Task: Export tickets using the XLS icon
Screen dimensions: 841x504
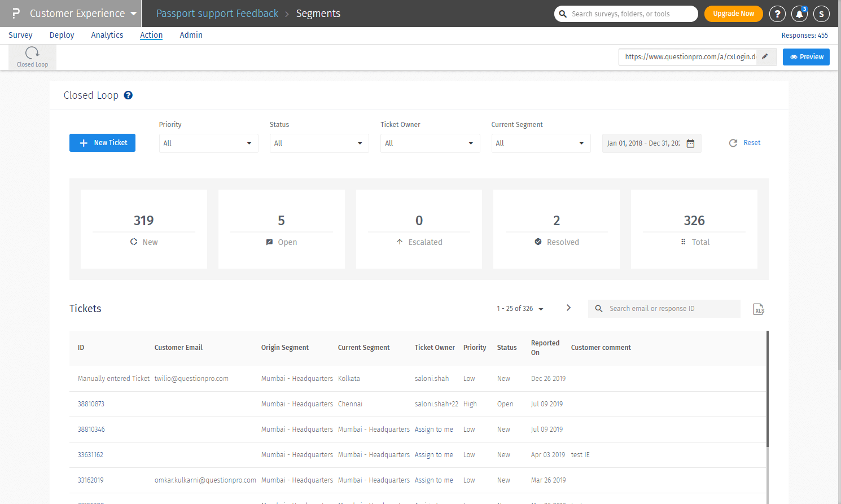Action: 759,309
